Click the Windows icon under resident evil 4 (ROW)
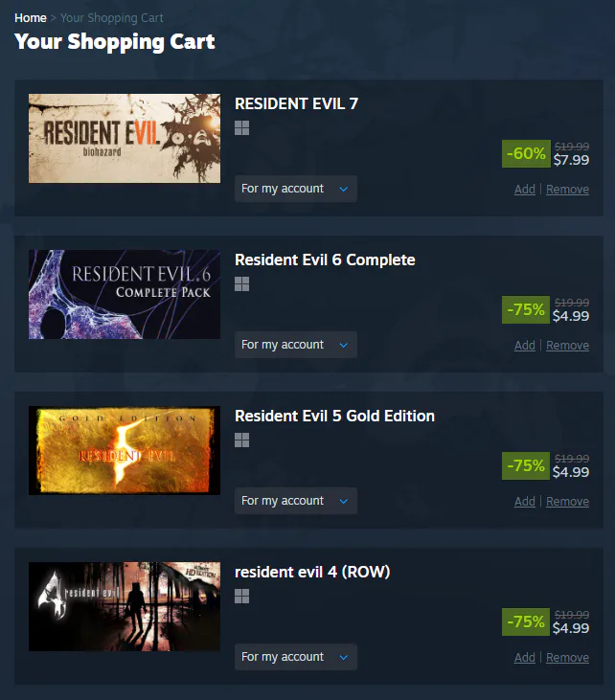This screenshot has height=700, width=615. pos(241,596)
